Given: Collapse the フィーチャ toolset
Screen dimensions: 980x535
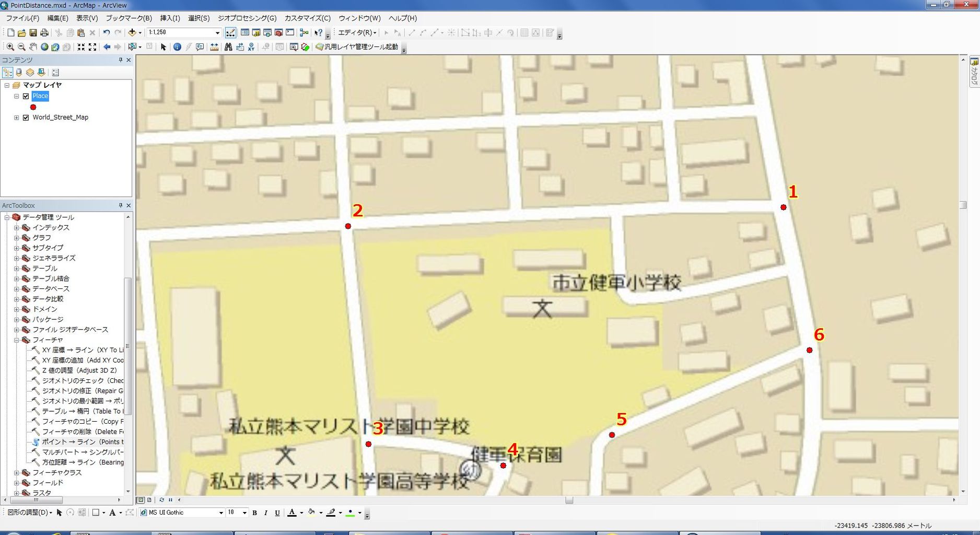Looking at the screenshot, I should click(x=16, y=340).
